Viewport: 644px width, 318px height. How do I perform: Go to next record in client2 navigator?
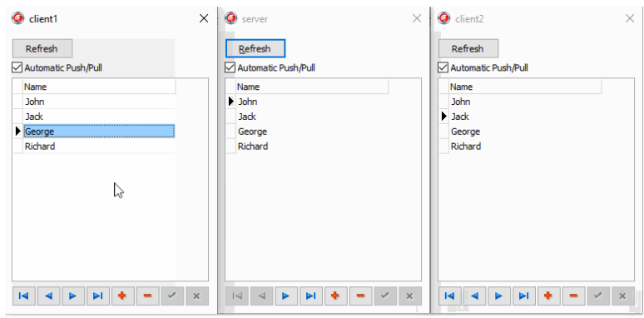499,296
